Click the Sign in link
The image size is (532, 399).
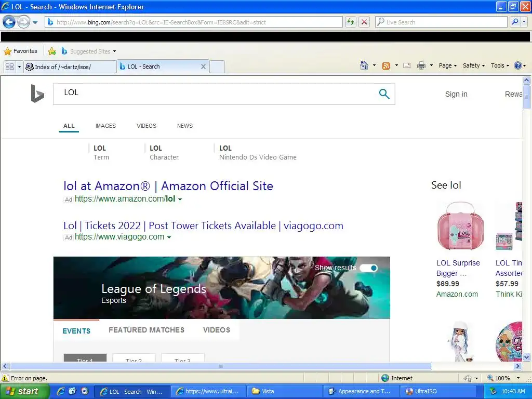[456, 94]
